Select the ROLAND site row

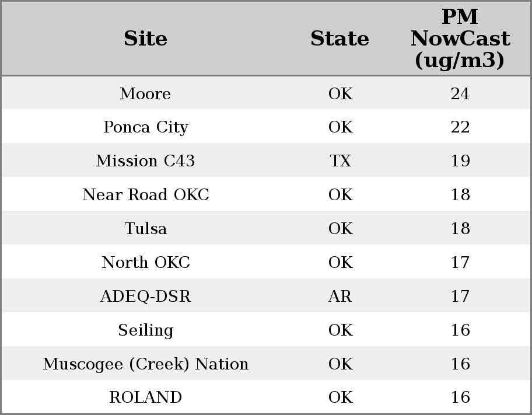[x=145, y=397]
